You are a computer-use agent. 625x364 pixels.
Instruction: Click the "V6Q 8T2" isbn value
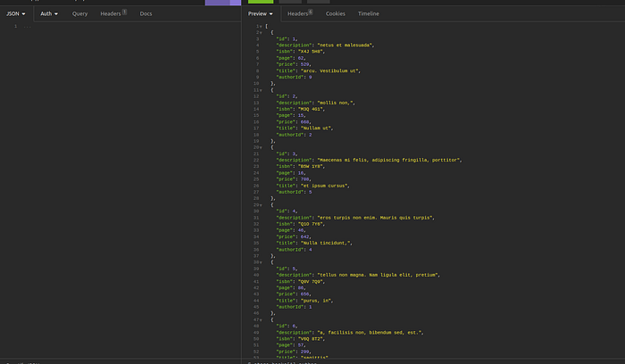pyautogui.click(x=311, y=339)
